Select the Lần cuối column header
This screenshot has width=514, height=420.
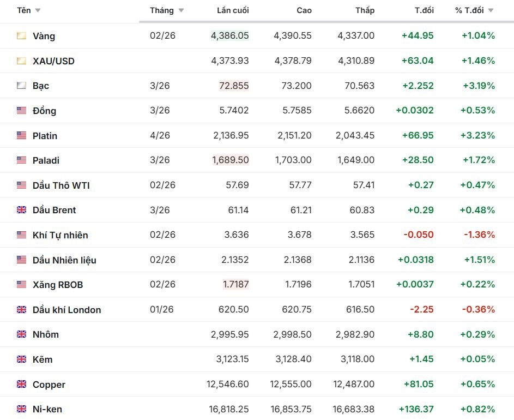233,10
